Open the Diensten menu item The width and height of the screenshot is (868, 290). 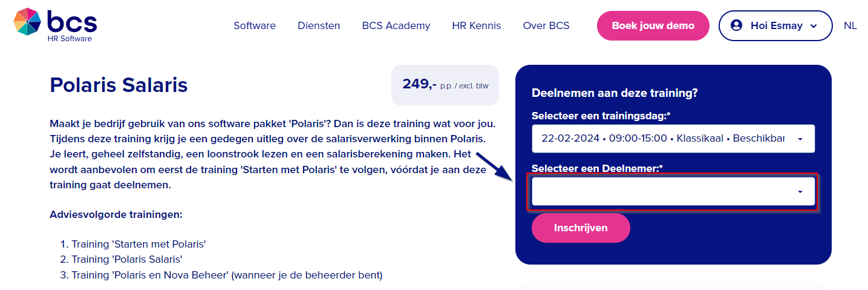coord(319,25)
